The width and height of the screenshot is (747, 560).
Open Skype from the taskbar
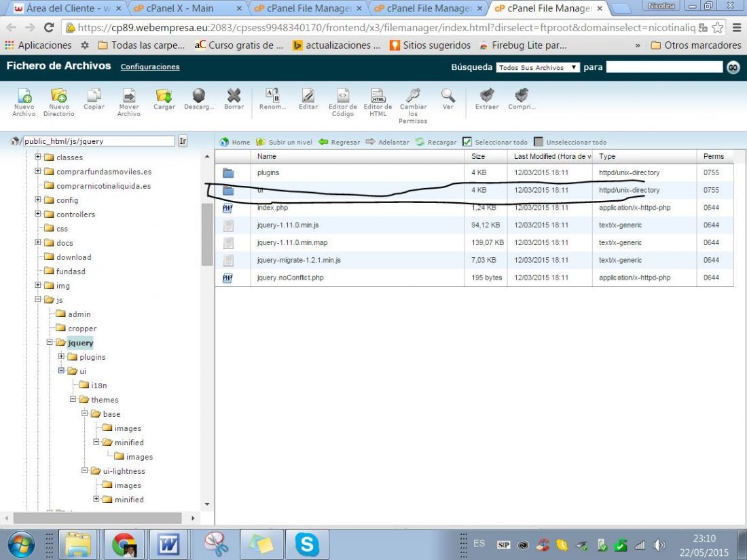[307, 544]
